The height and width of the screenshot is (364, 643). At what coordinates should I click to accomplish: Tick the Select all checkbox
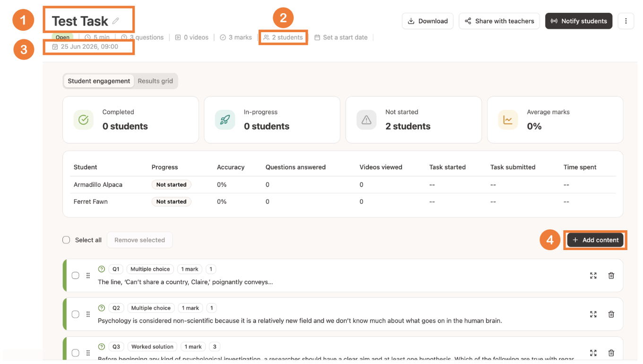[x=66, y=240]
